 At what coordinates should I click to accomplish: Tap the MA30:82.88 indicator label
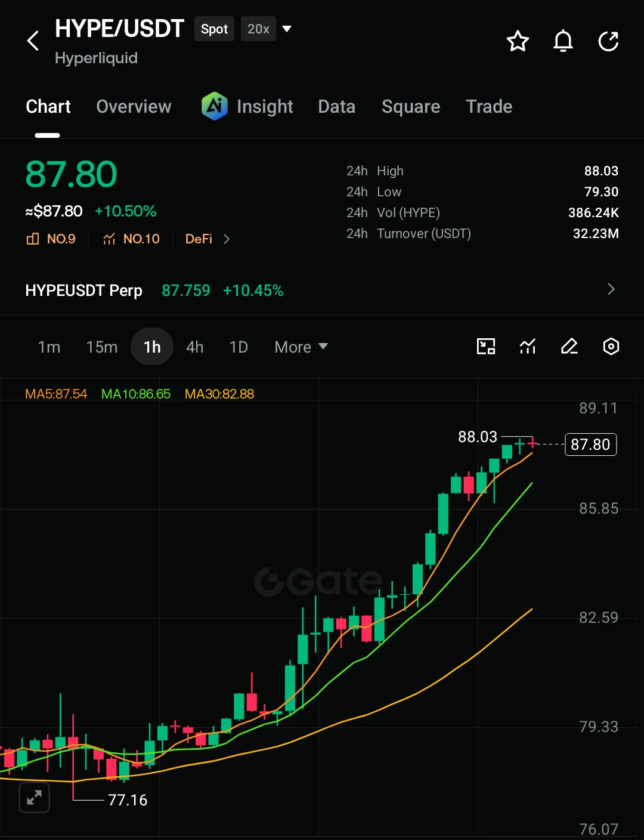pyautogui.click(x=219, y=394)
